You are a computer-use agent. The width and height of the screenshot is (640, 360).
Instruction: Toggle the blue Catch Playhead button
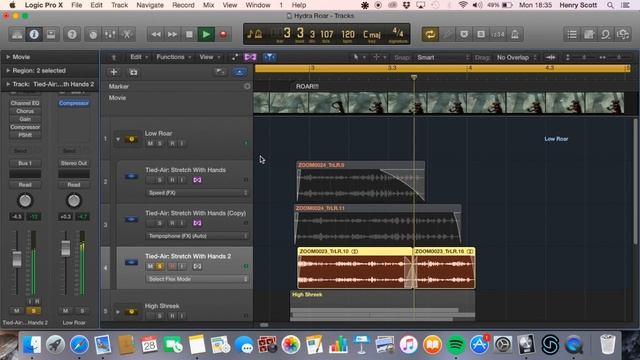click(x=269, y=57)
